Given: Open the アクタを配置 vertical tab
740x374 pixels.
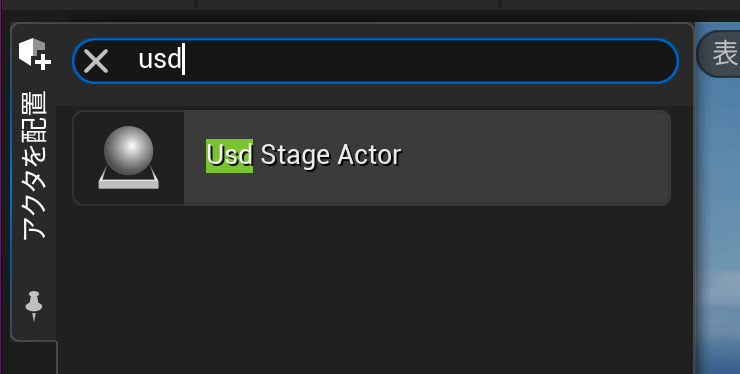Looking at the screenshot, I should 34,166.
